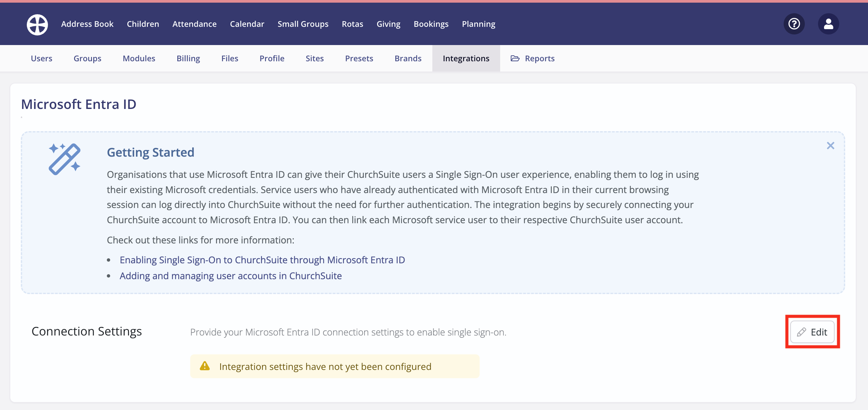The height and width of the screenshot is (410, 868).
Task: Click the Microsoft Entra ID page heading
Action: pyautogui.click(x=78, y=104)
